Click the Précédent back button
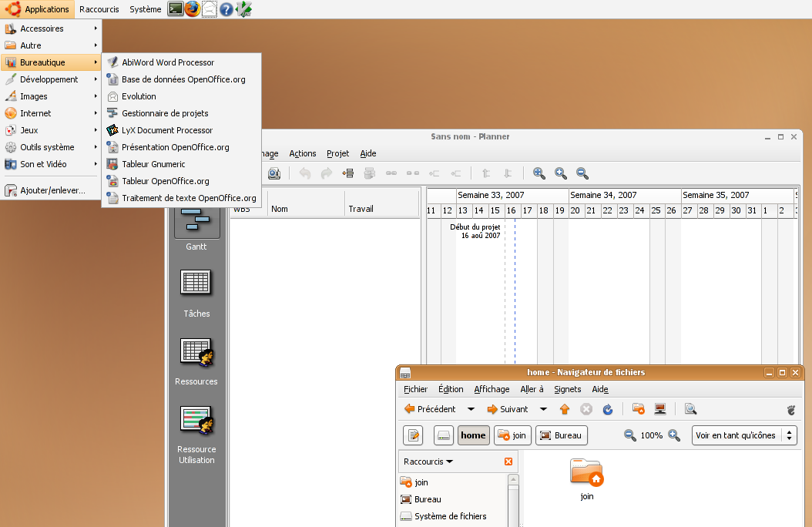The image size is (812, 527). tap(430, 409)
